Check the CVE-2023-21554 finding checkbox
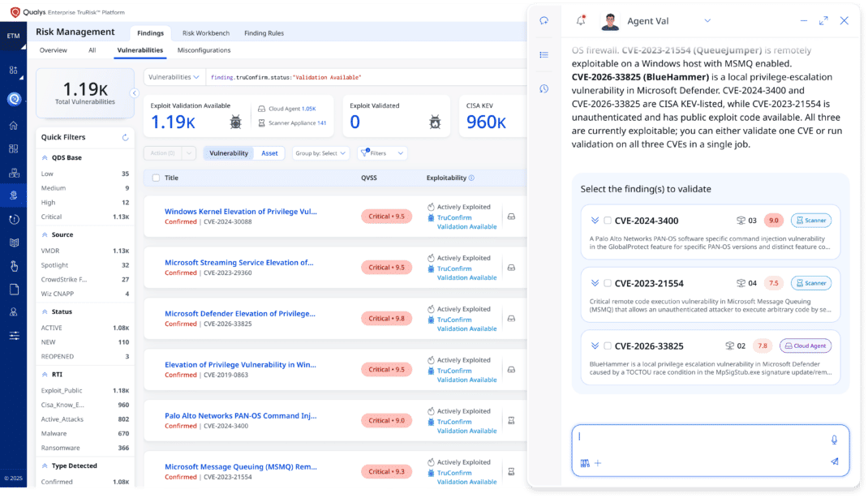The height and width of the screenshot is (498, 868). click(608, 283)
